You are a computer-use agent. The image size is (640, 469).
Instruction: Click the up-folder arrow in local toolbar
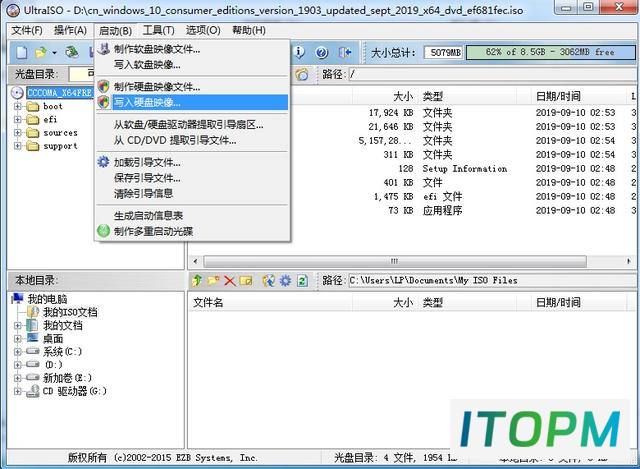tap(198, 280)
